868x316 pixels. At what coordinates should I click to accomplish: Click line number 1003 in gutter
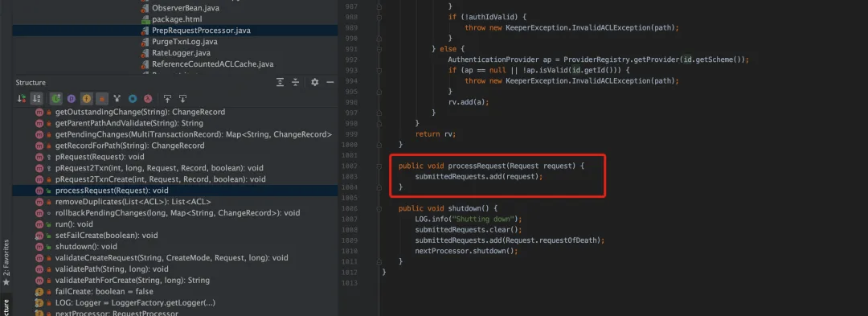350,177
